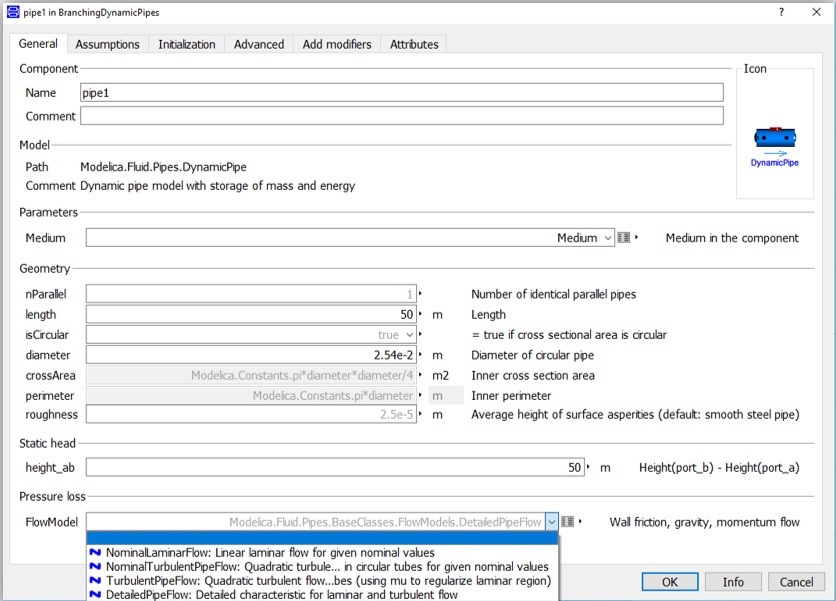Edit the roughness value field
Viewport: 836px width, 601px height.
[x=251, y=414]
